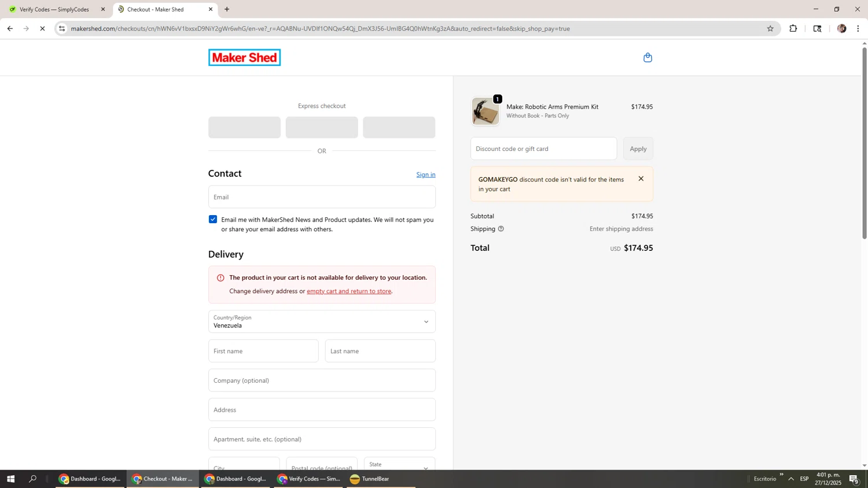Focus the Last name field
The image size is (868, 488).
click(x=380, y=351)
